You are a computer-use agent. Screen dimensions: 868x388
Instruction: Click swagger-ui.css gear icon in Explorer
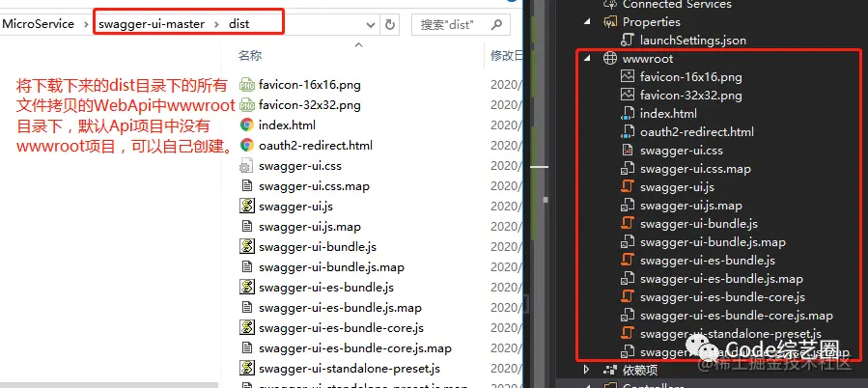coord(247,165)
